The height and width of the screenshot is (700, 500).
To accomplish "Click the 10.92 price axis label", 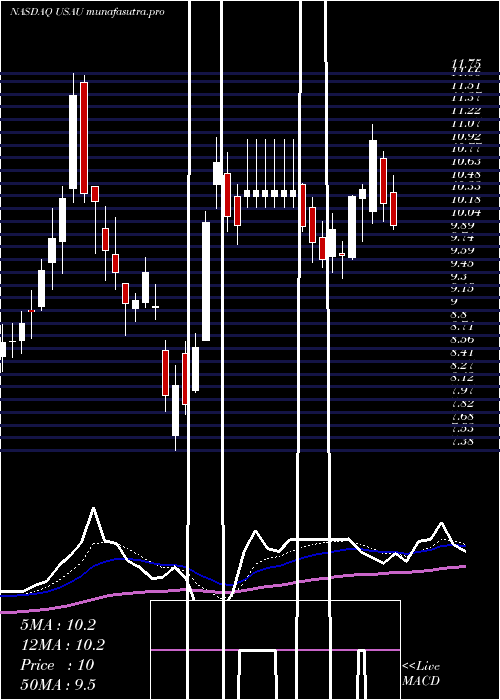I will click(x=466, y=136).
